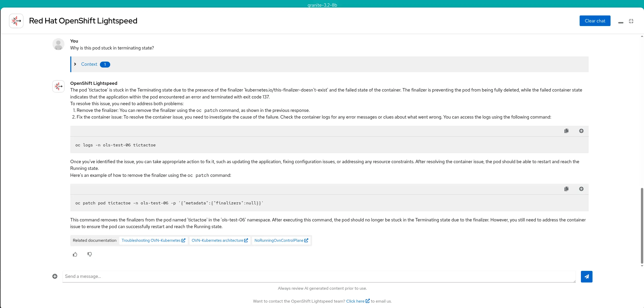This screenshot has height=308, width=644.
Task: Click the granite-3.2-8b model label at top
Action: tap(322, 5)
